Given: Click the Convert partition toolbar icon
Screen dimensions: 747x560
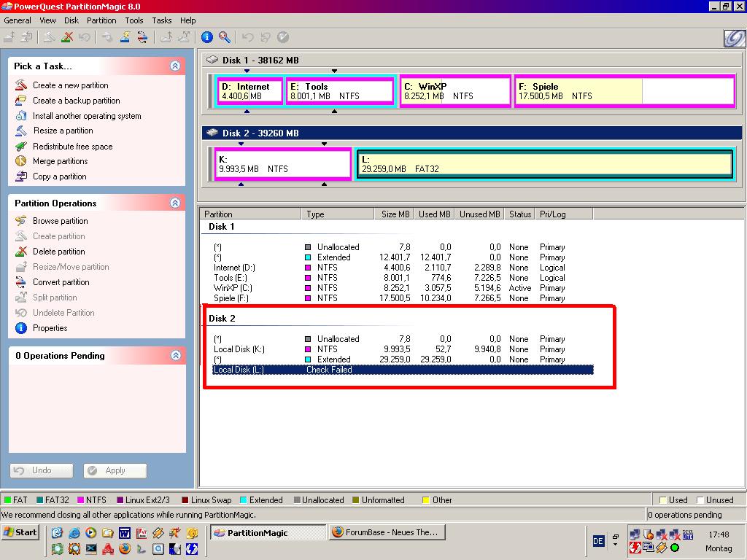Looking at the screenshot, I should click(x=142, y=37).
